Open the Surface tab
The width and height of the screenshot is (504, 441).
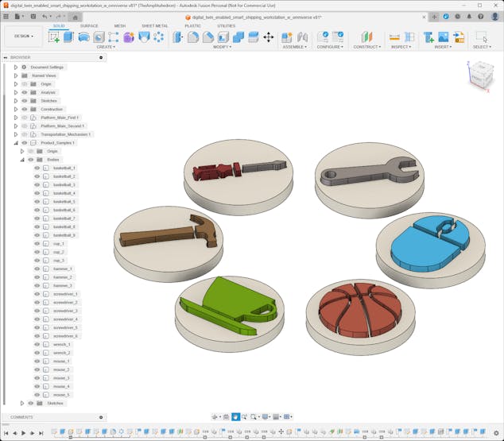pos(89,25)
